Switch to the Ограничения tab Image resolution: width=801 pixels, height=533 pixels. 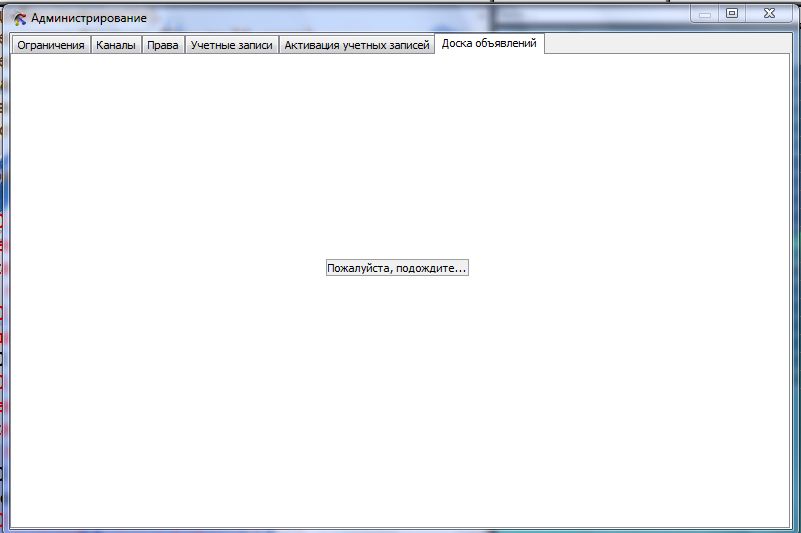point(51,46)
